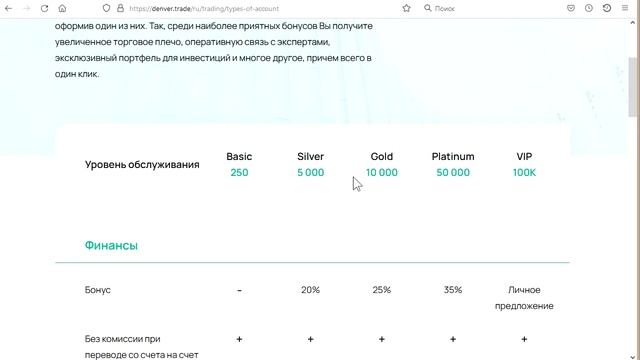Click the scrollbar up arrow
This screenshot has height=360, width=640.
(x=632, y=22)
